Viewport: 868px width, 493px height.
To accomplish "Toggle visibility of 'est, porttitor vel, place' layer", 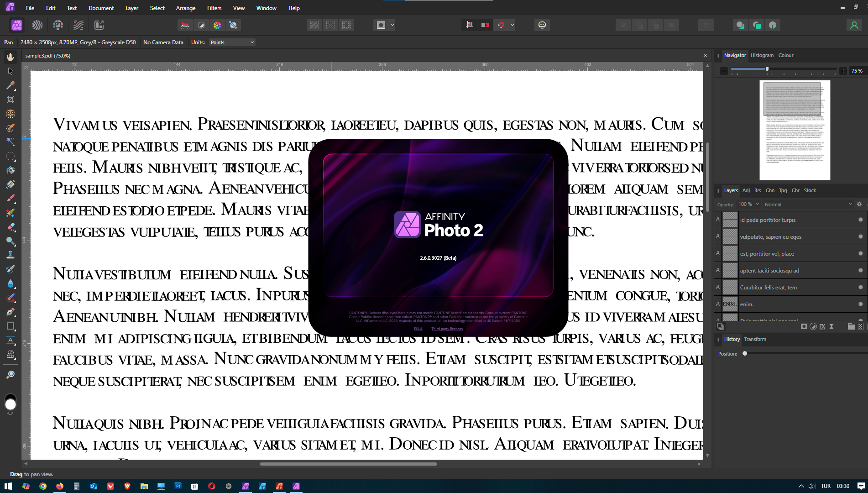I will tap(861, 253).
